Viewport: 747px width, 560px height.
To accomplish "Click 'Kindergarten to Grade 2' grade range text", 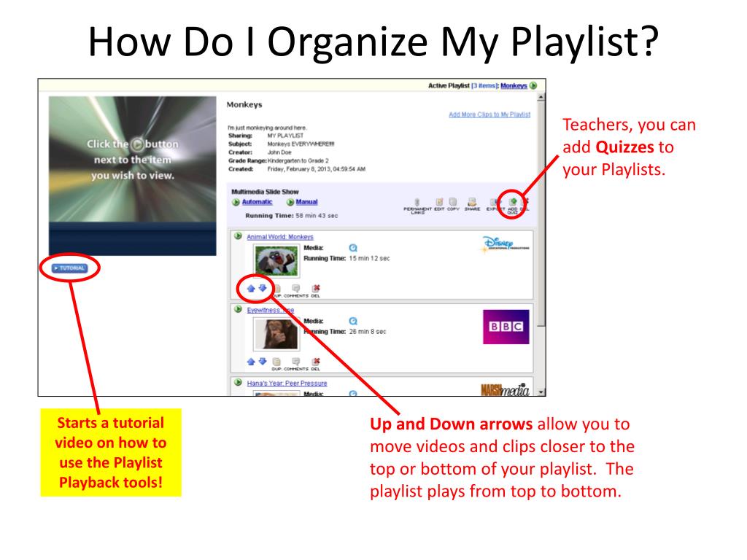I will coord(298,161).
